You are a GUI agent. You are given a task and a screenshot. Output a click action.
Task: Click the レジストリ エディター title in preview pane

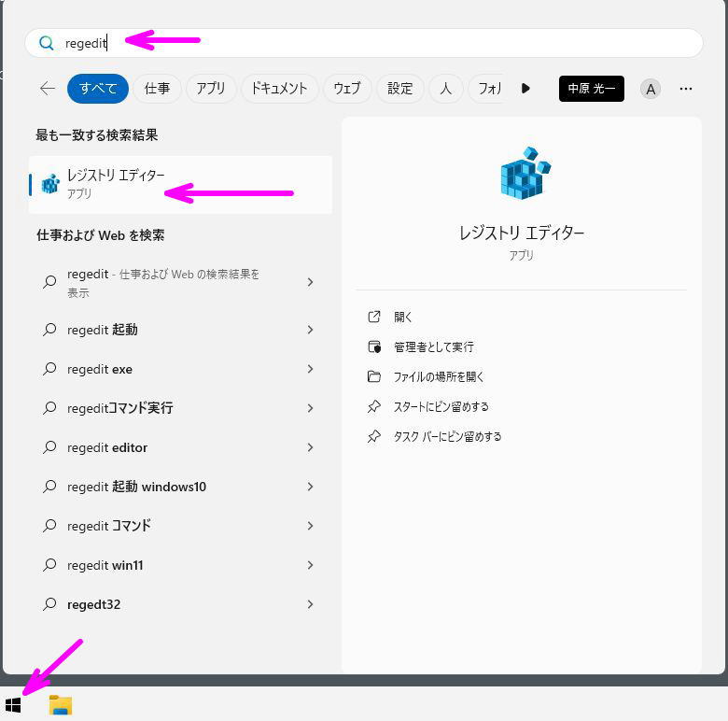click(522, 233)
